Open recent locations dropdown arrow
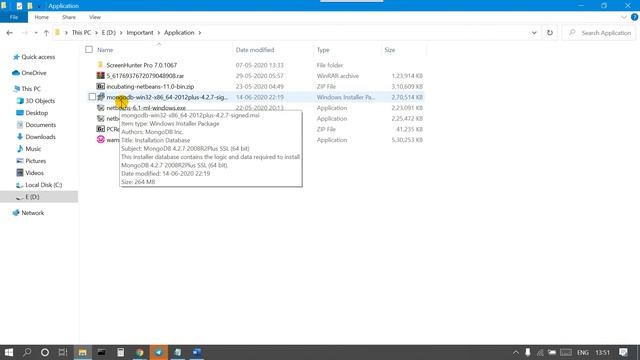 click(36, 33)
